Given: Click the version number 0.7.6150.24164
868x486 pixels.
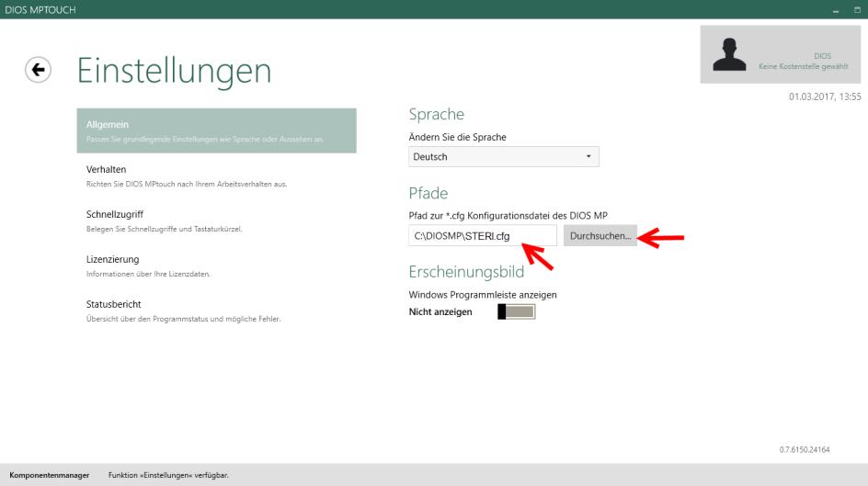Looking at the screenshot, I should (x=804, y=449).
